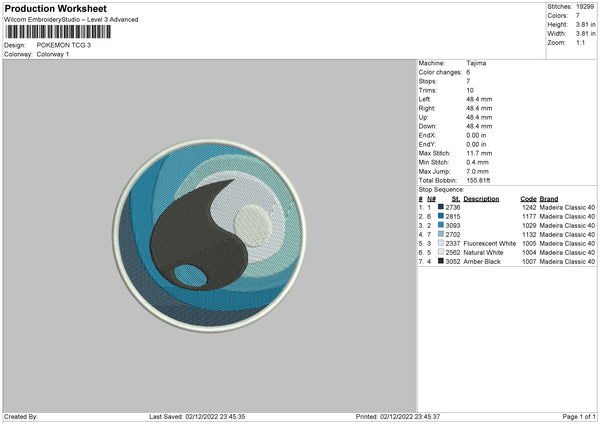Click the black teardrop shape in the design
Viewport: 600px width, 424px height.
click(199, 237)
